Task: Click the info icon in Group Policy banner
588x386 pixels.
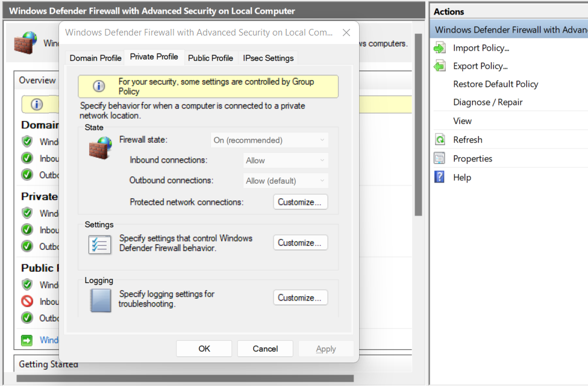Action: [99, 86]
